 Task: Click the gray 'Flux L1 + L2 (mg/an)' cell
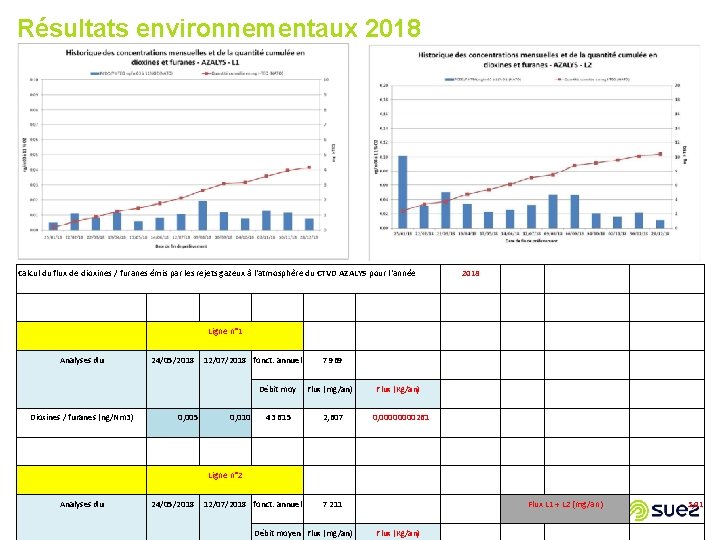point(565,509)
